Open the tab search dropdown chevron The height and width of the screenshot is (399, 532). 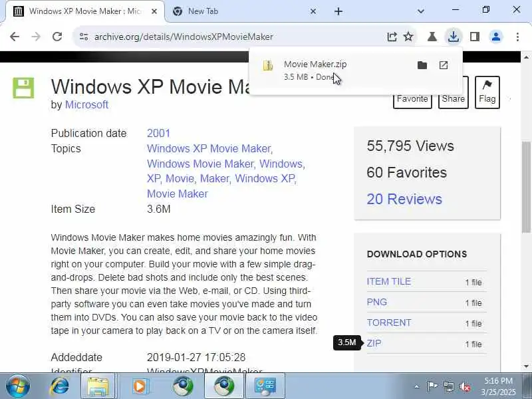(421, 11)
